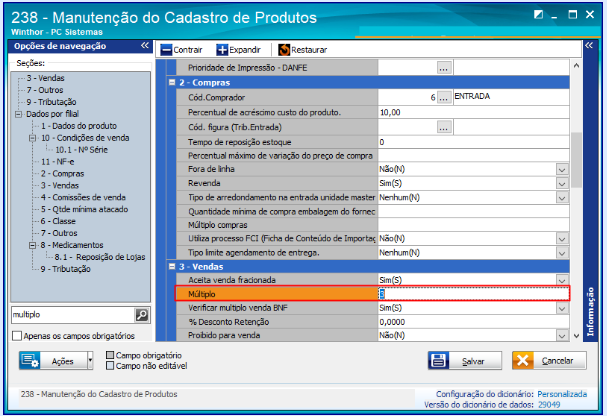Click the search field containing multiplo
Screen dimensions: 607x416
tap(73, 315)
